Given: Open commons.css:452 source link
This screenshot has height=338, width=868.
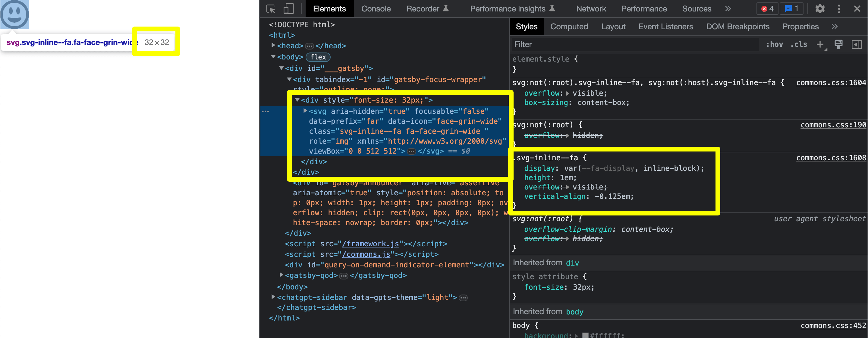Looking at the screenshot, I should point(833,326).
